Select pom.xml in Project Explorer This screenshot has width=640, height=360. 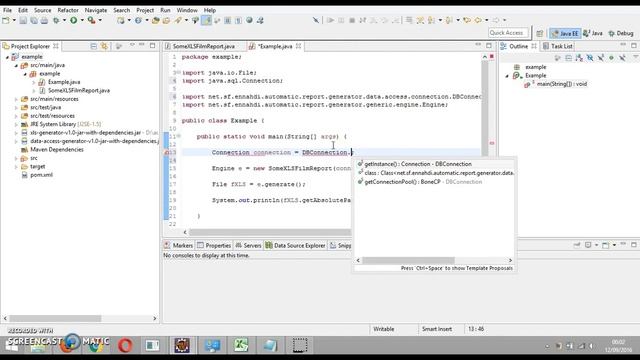pos(41,175)
